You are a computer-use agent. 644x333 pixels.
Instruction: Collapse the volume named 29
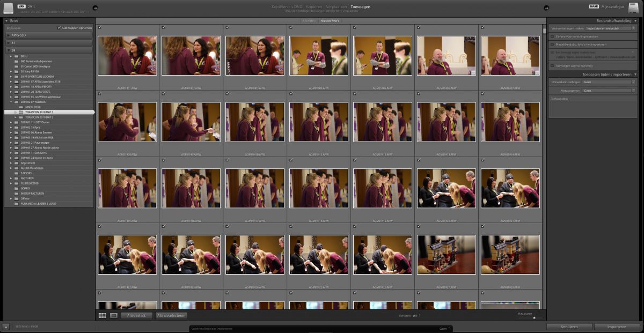(8, 50)
